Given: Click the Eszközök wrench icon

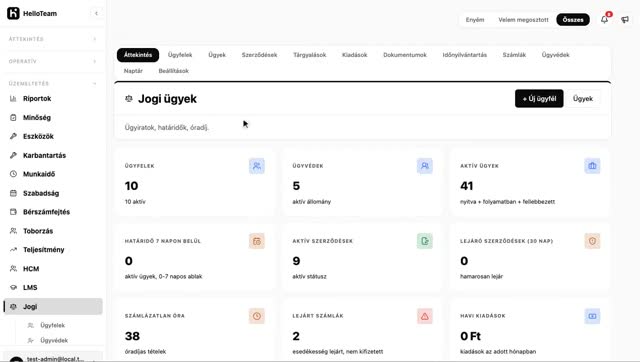Looking at the screenshot, I should click(13, 136).
